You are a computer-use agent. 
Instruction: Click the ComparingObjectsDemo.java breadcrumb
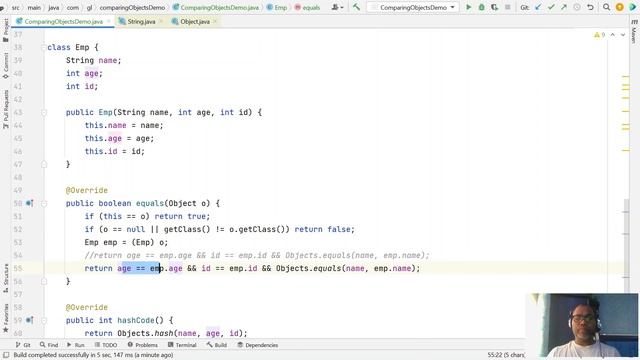coord(216,7)
